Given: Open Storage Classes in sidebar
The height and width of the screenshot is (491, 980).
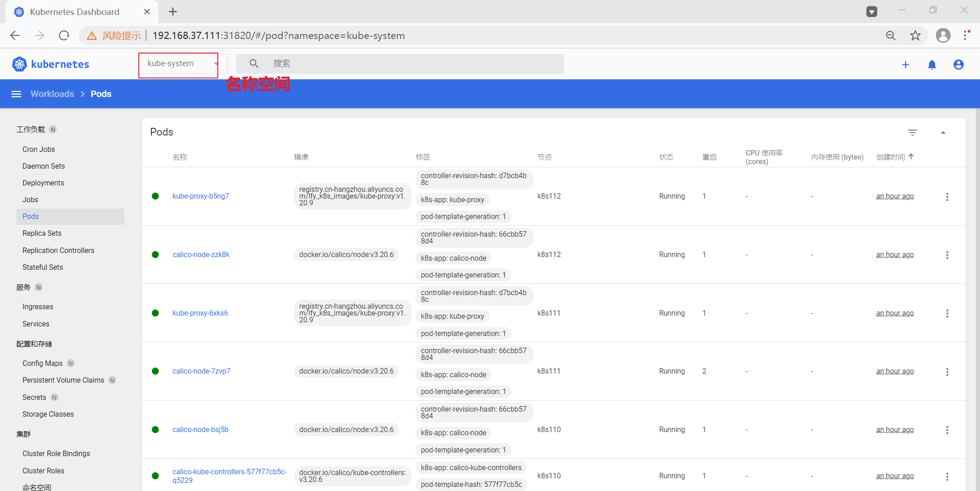Looking at the screenshot, I should [48, 414].
